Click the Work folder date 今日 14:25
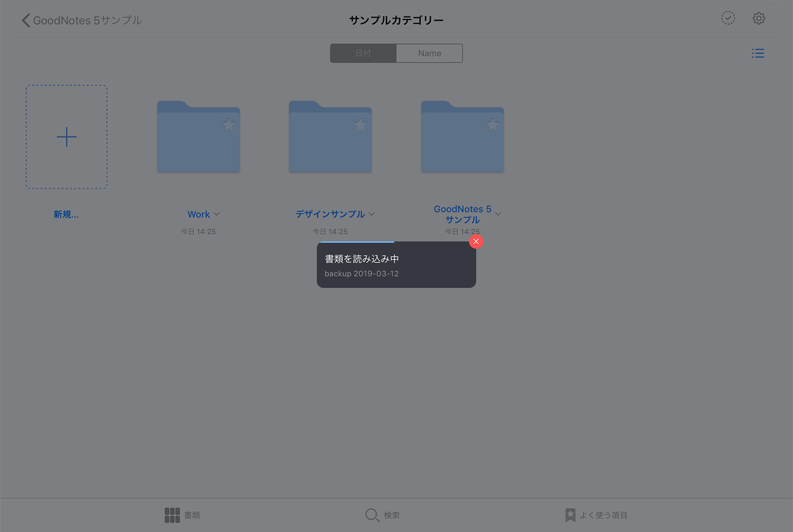 198,231
